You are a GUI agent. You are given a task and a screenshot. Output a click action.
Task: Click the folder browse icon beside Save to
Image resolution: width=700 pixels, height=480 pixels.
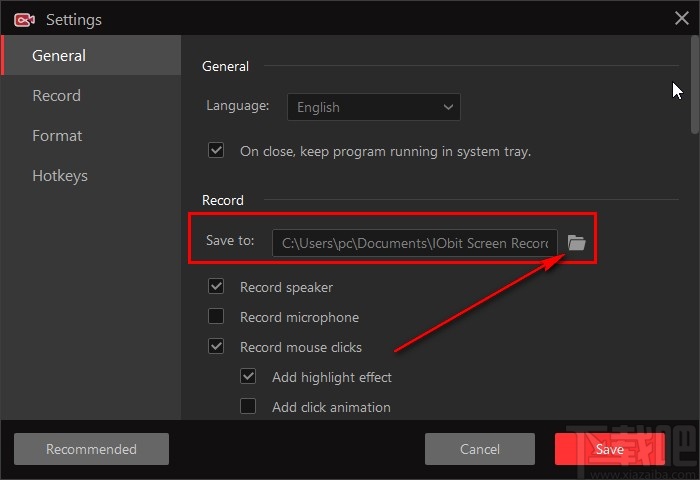pyautogui.click(x=576, y=242)
